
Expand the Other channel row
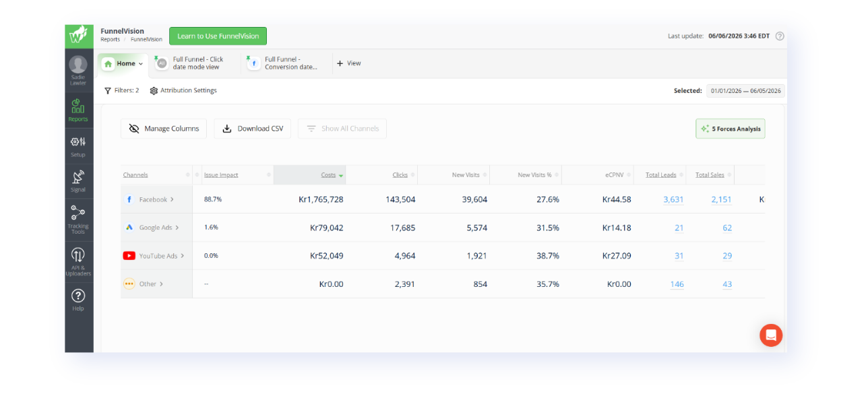162,284
